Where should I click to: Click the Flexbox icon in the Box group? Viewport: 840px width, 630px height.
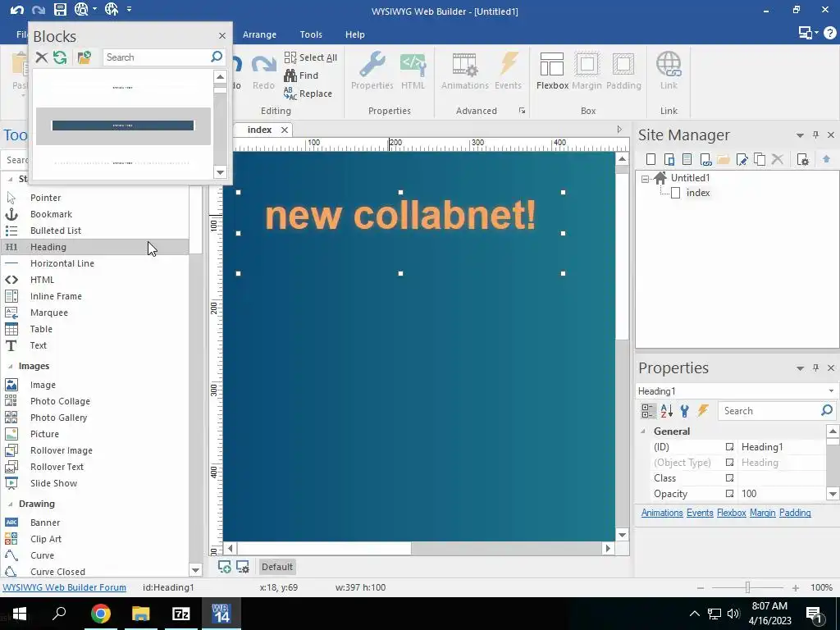tap(552, 71)
